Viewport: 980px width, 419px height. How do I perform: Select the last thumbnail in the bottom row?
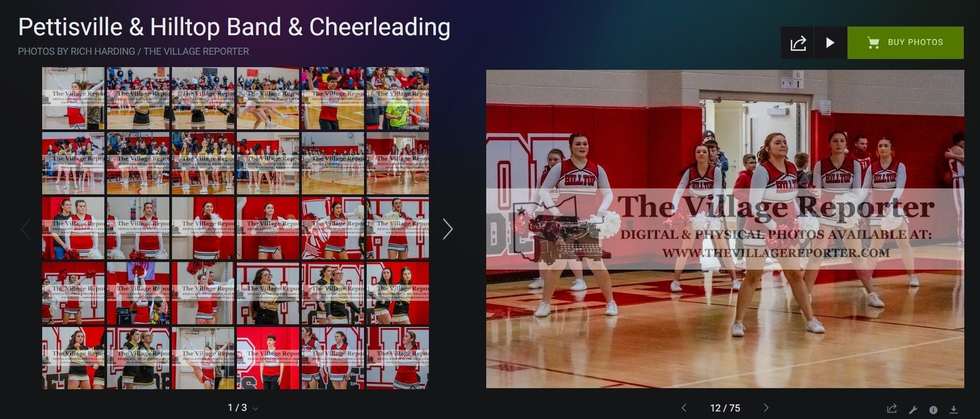pos(398,358)
